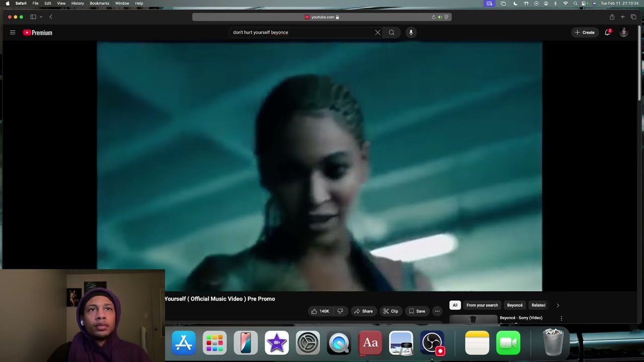The height and width of the screenshot is (362, 644).
Task: Share this video
Action: (x=363, y=311)
